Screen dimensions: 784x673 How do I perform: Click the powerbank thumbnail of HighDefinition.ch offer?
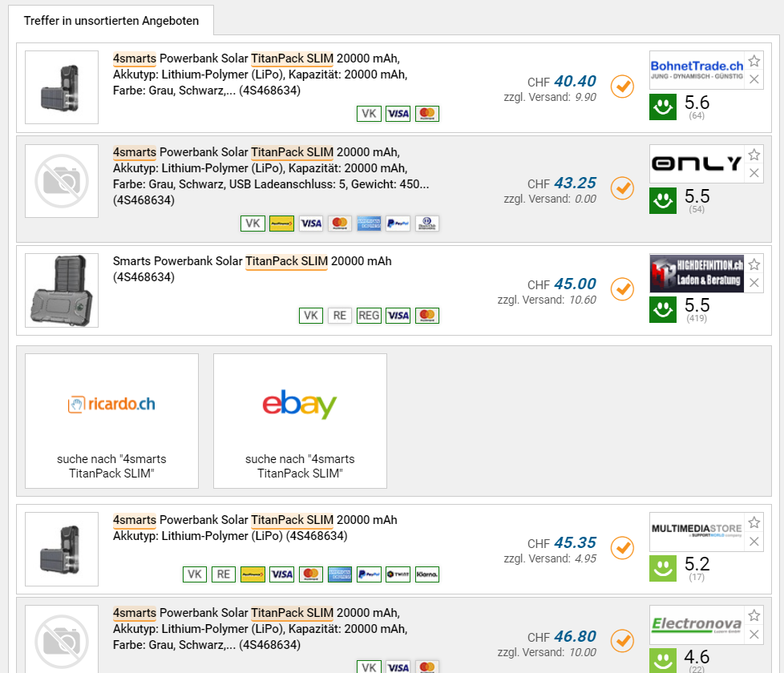pyautogui.click(x=62, y=290)
